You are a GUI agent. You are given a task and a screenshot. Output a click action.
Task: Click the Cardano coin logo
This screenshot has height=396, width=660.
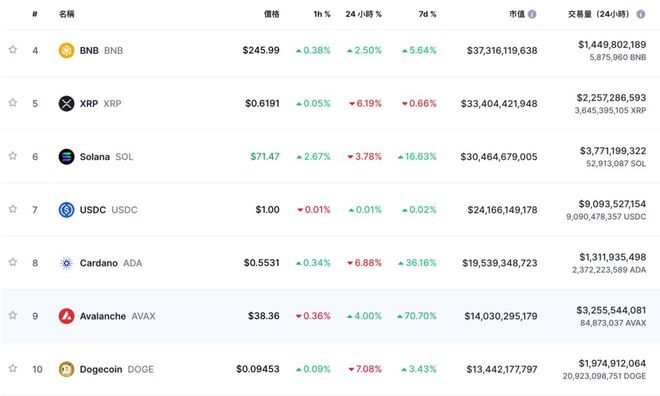(x=67, y=263)
